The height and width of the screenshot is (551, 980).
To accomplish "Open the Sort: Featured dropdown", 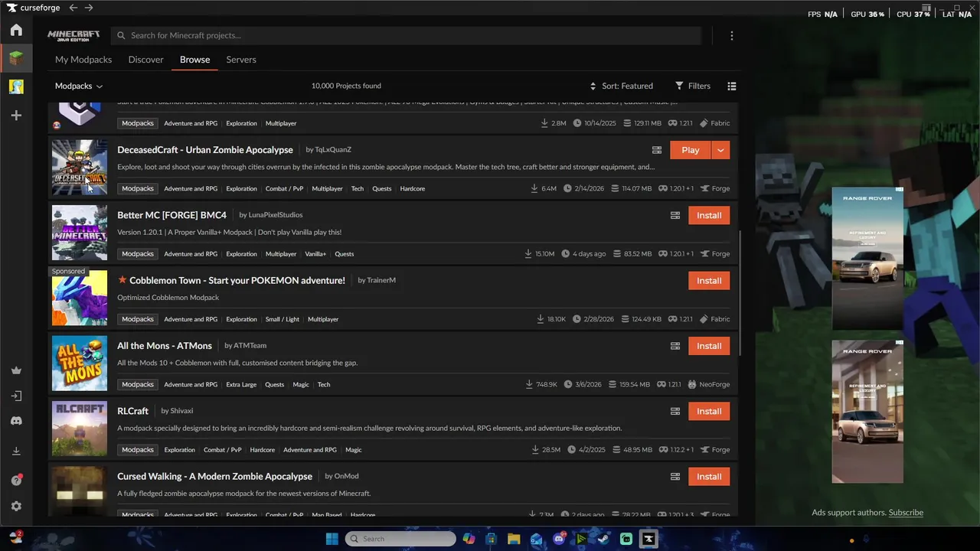I will point(621,86).
